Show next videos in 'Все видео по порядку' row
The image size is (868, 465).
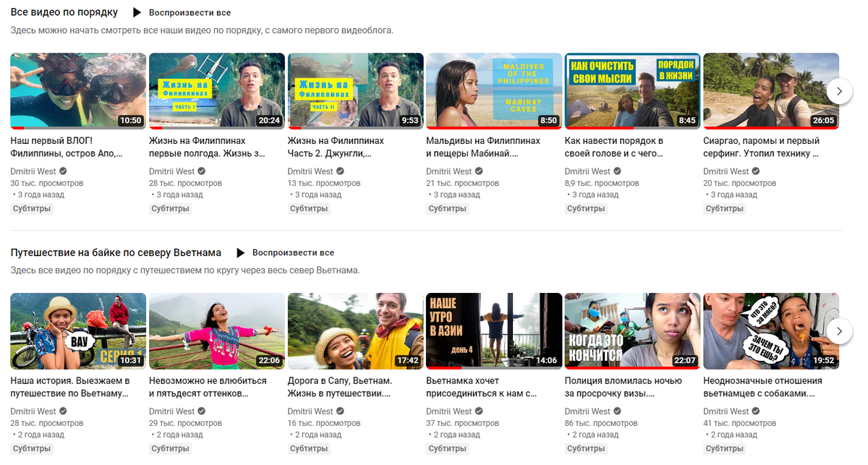[839, 91]
